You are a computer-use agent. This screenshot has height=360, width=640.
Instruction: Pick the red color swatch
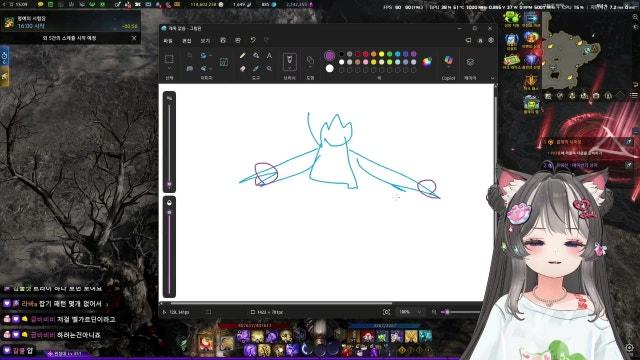[366, 54]
